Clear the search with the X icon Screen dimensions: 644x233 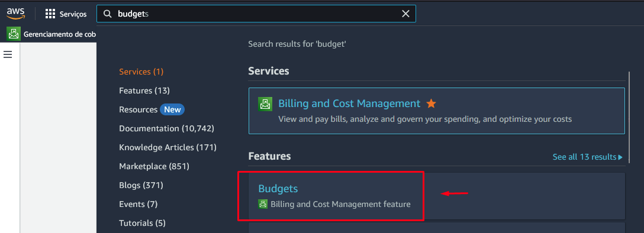(405, 14)
